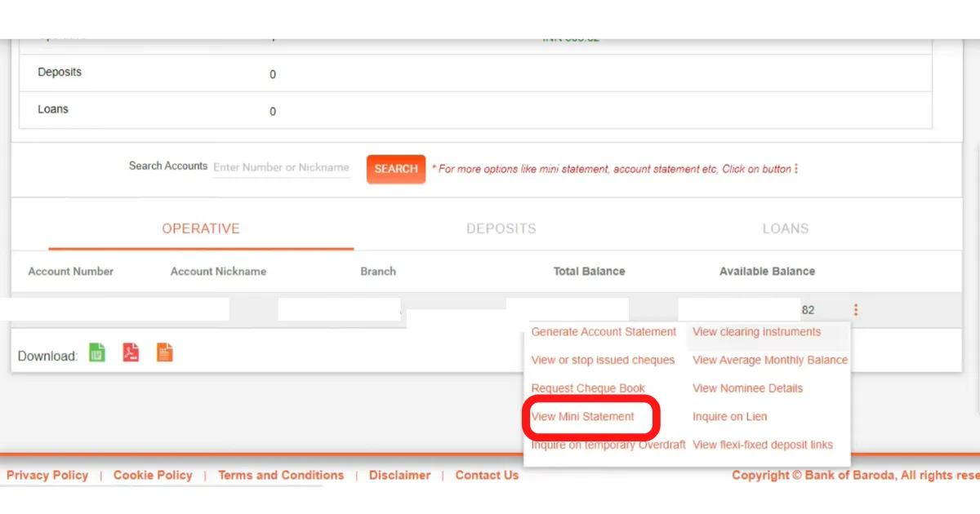The width and height of the screenshot is (980, 514).
Task: Download accounts as red PDF file
Action: pos(131,352)
